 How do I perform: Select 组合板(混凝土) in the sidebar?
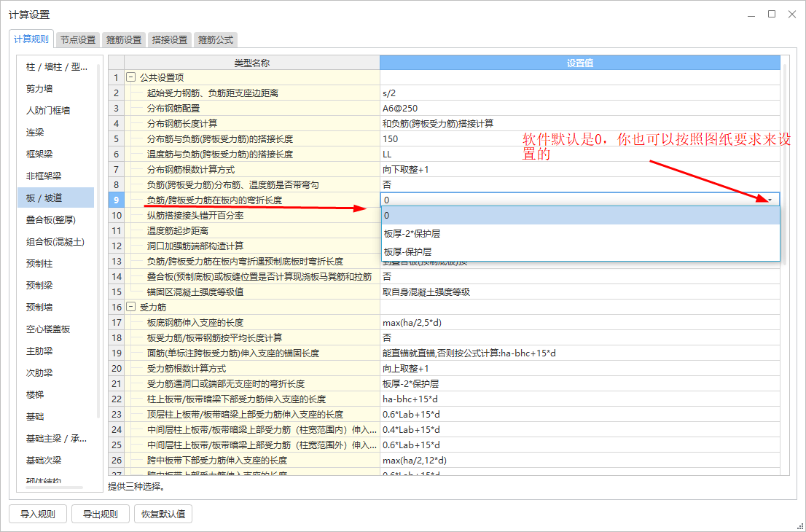56,241
